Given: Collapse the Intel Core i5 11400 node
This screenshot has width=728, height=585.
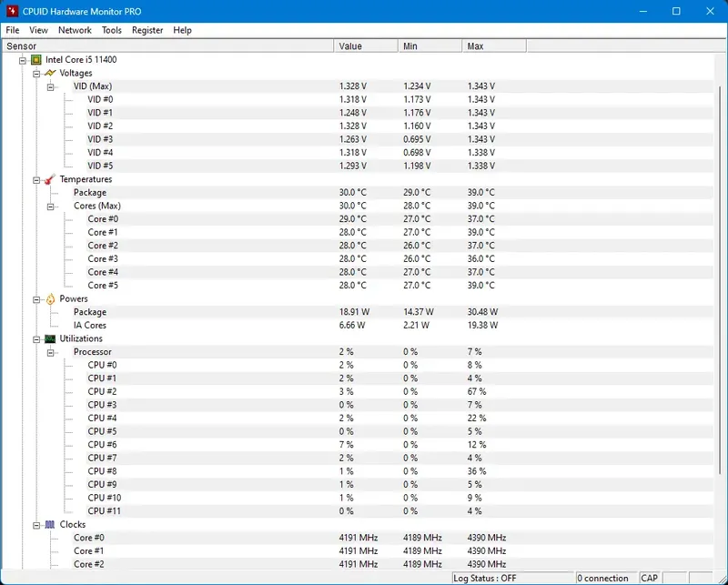Looking at the screenshot, I should pos(22,60).
